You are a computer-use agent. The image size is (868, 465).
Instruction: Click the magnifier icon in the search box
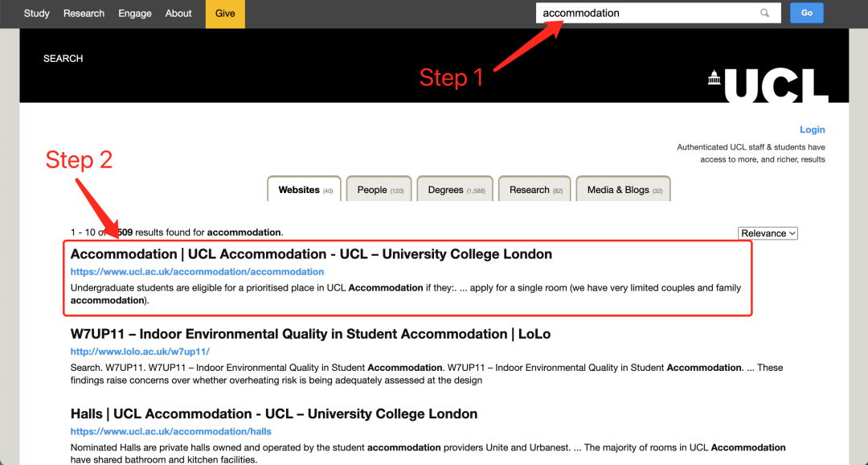764,14
